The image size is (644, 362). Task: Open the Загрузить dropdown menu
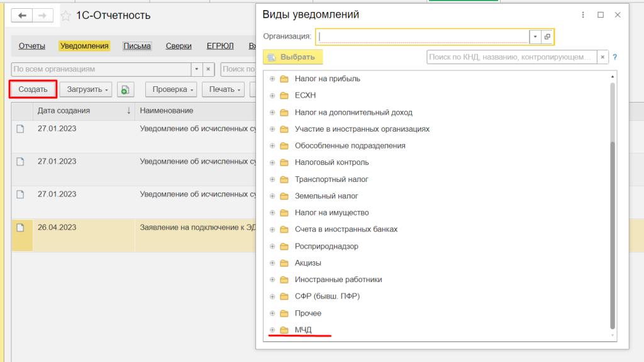point(86,89)
